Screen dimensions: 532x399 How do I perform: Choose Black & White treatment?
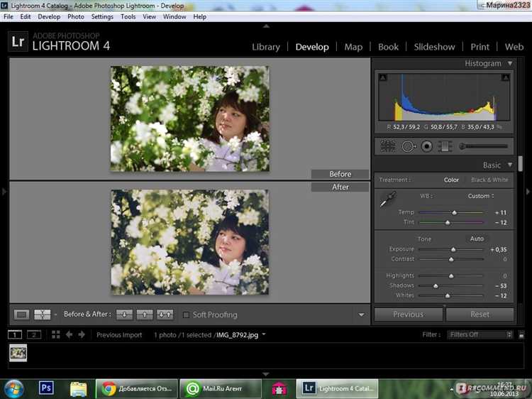click(x=489, y=180)
